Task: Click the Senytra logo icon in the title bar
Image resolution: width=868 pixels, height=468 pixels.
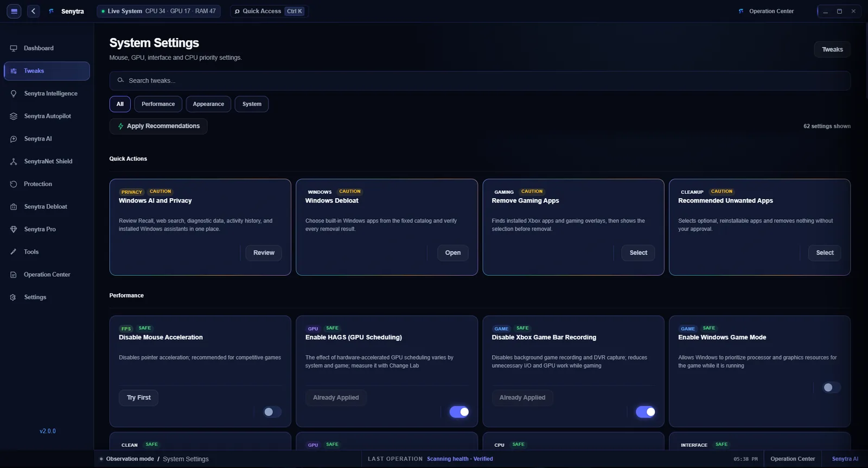Action: pyautogui.click(x=52, y=11)
